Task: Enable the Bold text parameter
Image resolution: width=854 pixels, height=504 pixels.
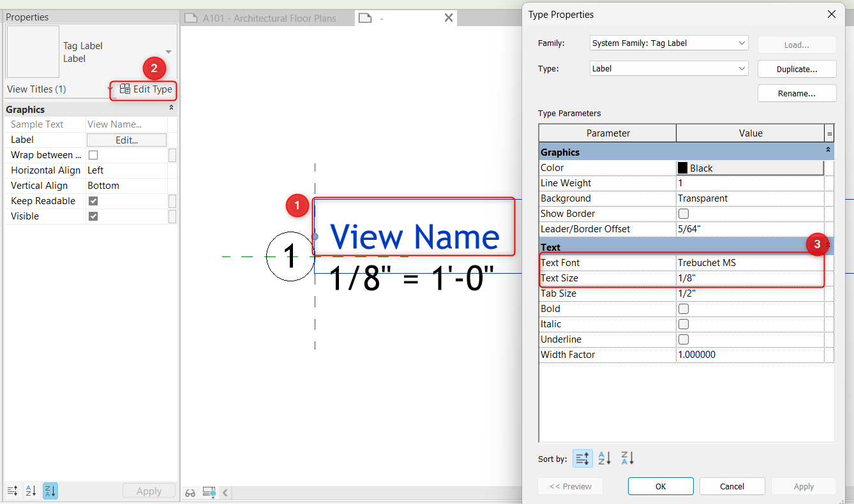Action: coord(684,308)
